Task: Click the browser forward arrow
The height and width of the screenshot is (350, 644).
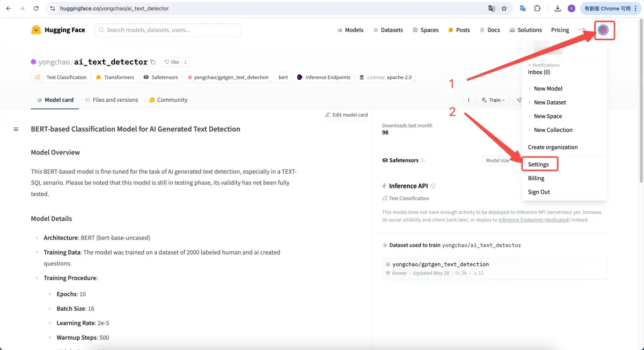Action: click(x=22, y=9)
